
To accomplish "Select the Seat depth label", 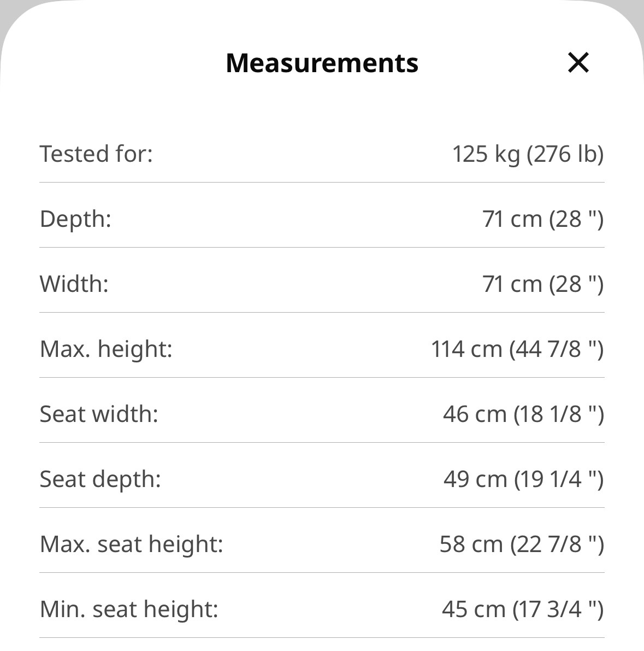I will [x=100, y=479].
